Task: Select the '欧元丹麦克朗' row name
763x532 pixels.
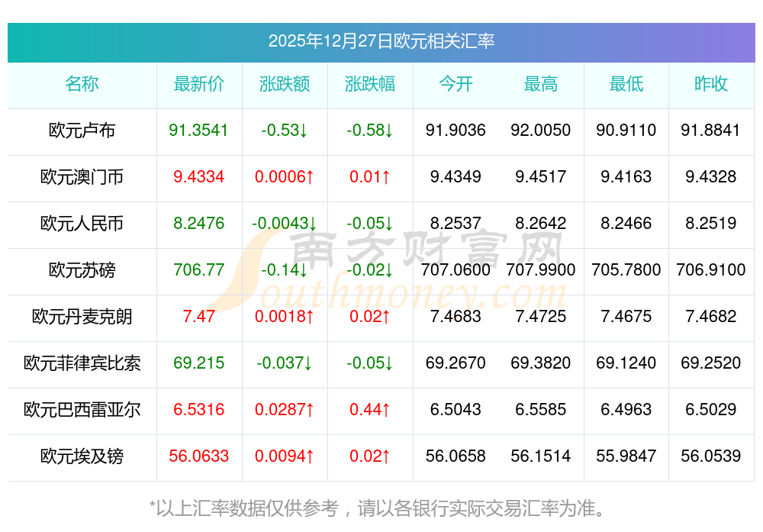Action: tap(82, 317)
